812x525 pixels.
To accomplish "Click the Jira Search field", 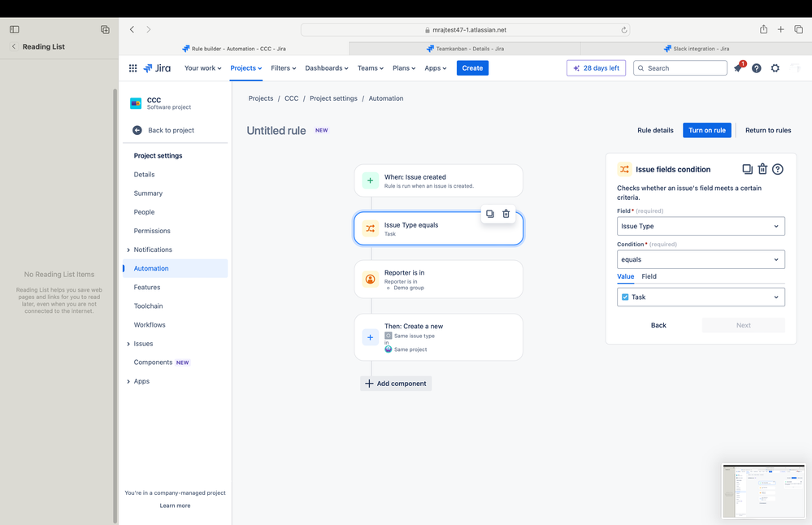I will [680, 67].
